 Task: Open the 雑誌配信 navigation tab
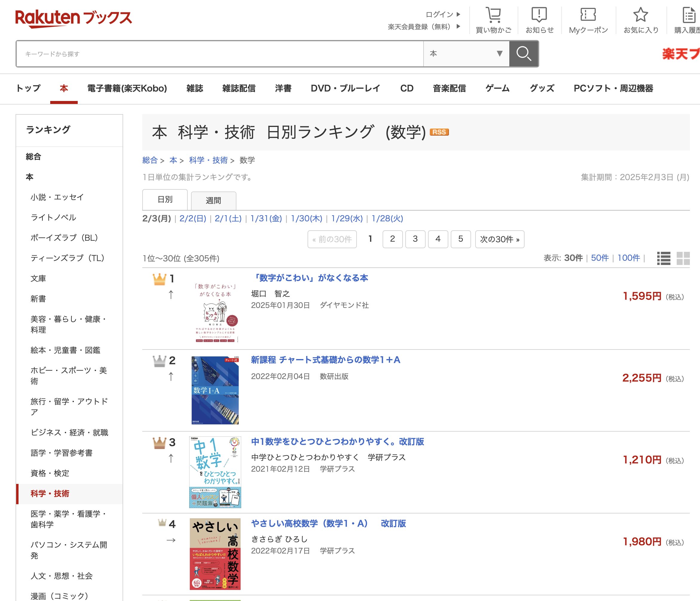pos(239,88)
